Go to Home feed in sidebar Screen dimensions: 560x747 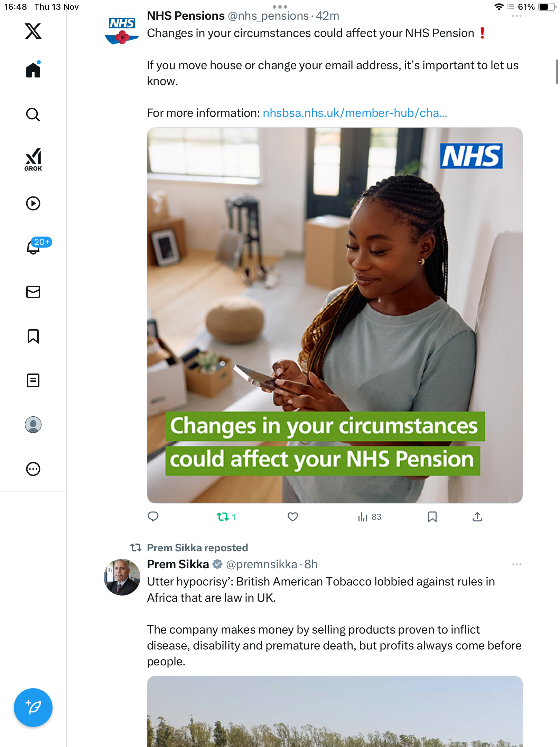point(33,70)
